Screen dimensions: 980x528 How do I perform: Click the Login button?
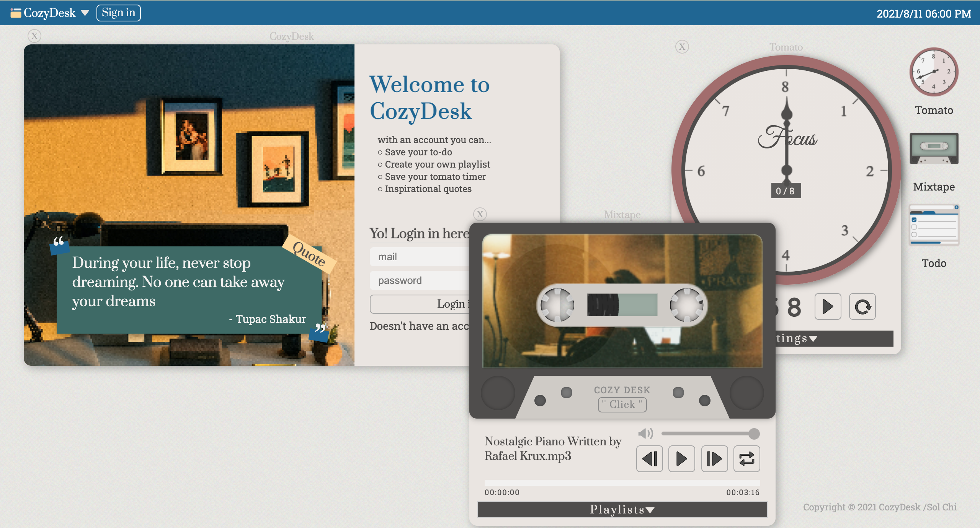[x=420, y=304]
